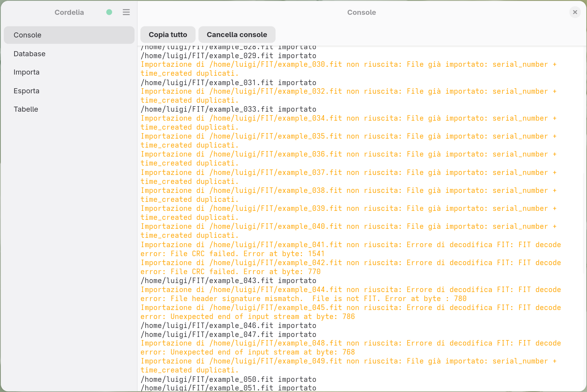Click the CRC failed at byte 1541 line
Image resolution: width=587 pixels, height=392 pixels.
coord(351,249)
